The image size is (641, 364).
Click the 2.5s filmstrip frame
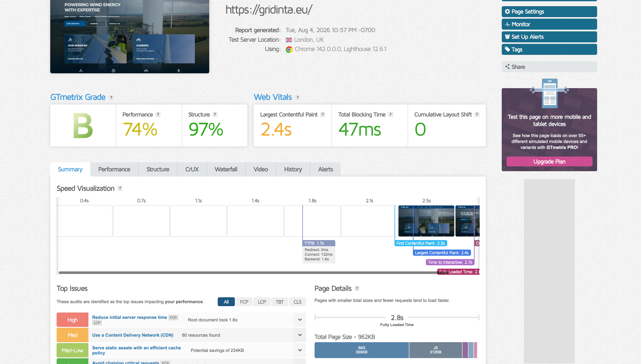[x=426, y=221]
